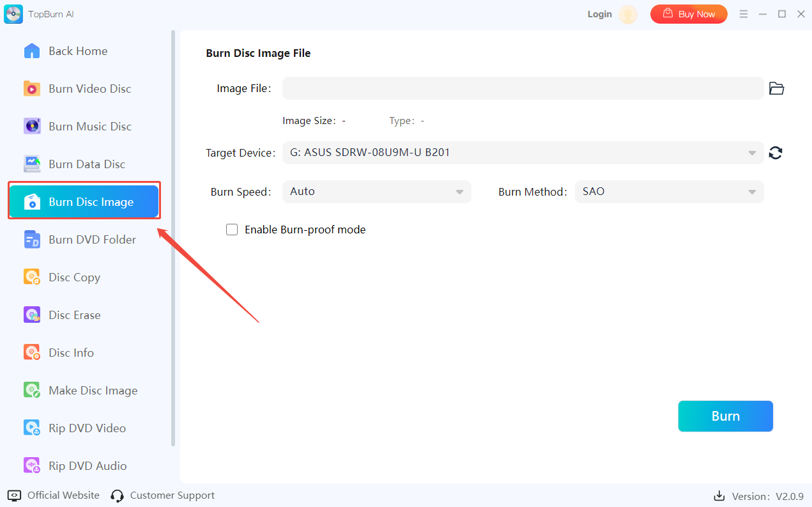Click the Disc Erase sidebar icon
This screenshot has width=812, height=507.
pyautogui.click(x=32, y=315)
